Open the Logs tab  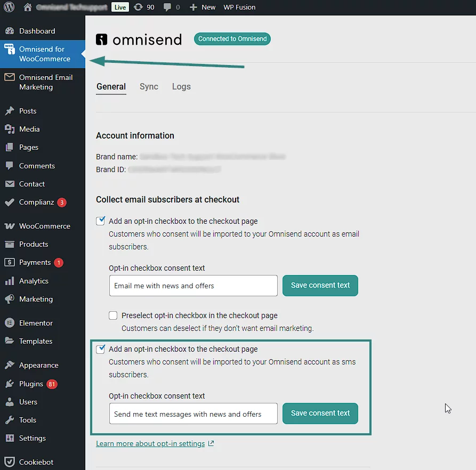[182, 87]
